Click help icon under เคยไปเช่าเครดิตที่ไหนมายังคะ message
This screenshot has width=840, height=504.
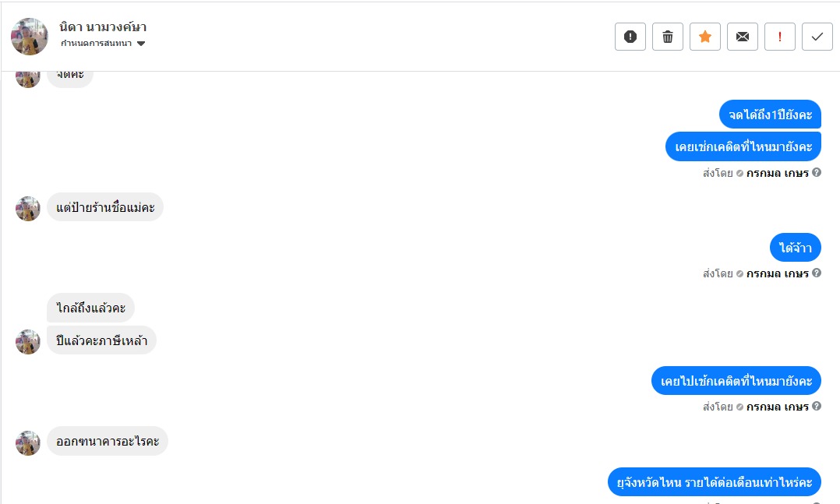tap(817, 406)
